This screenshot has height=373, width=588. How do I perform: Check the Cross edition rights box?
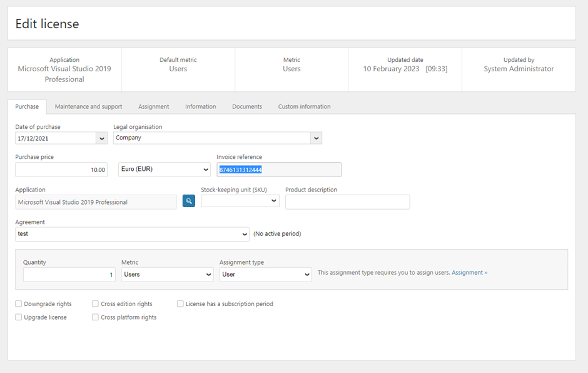[95, 304]
